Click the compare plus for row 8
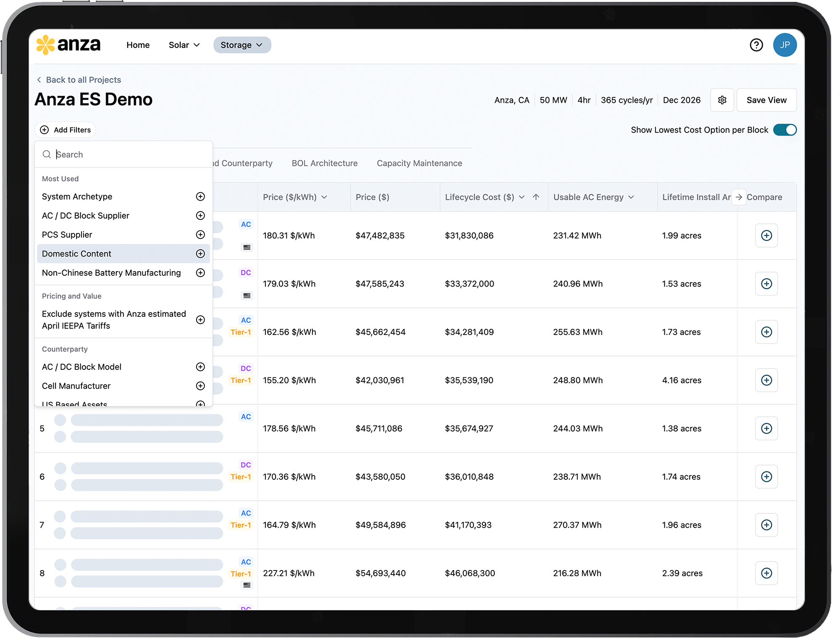Screen dimensions: 840x638 (x=766, y=573)
